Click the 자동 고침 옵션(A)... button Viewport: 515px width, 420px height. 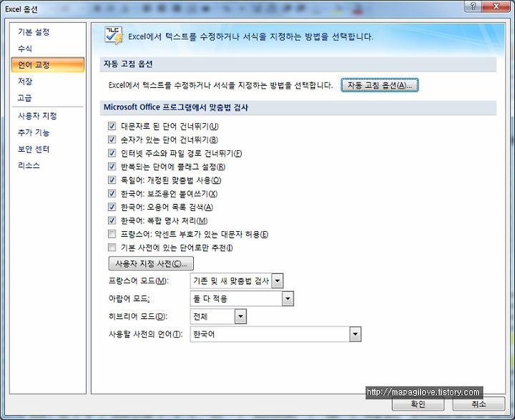coord(379,85)
